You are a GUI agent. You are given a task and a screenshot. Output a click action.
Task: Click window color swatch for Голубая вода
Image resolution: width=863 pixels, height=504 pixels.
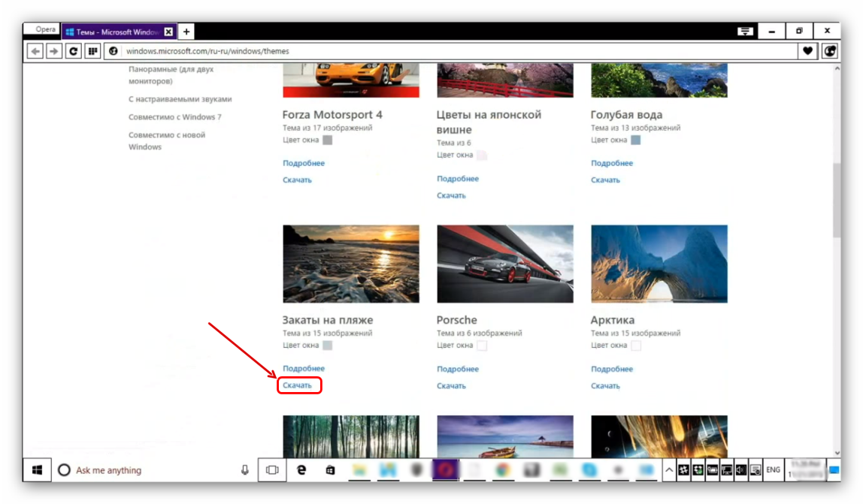click(635, 140)
